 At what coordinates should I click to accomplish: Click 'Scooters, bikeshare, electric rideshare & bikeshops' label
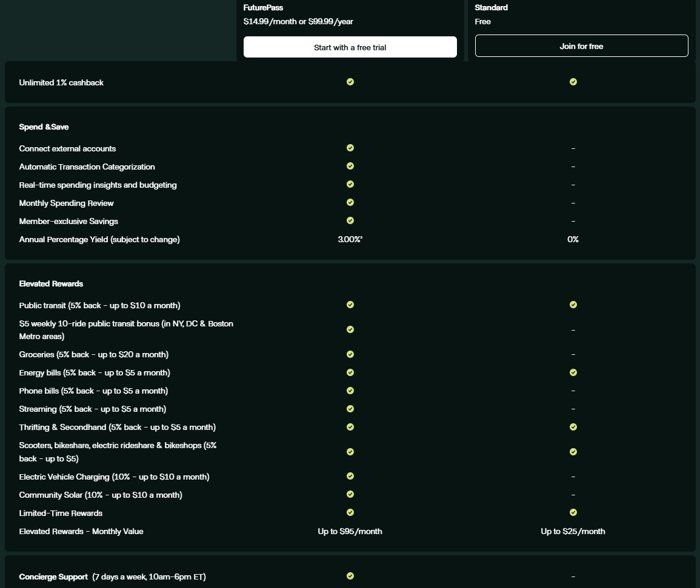pyautogui.click(x=118, y=452)
